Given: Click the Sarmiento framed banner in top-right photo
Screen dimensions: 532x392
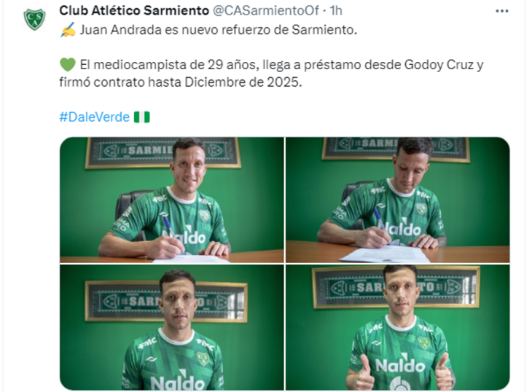Looking at the screenshot, I should (x=396, y=149).
